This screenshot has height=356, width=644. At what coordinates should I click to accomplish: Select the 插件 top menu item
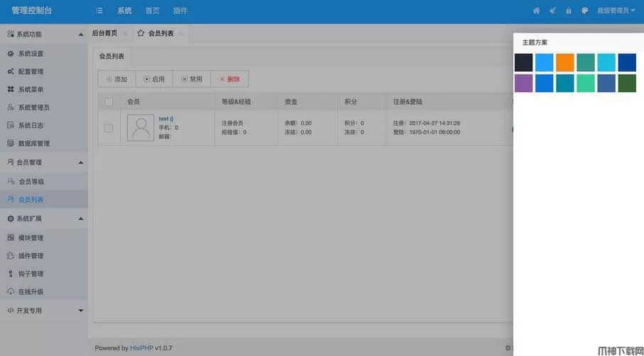tap(180, 11)
